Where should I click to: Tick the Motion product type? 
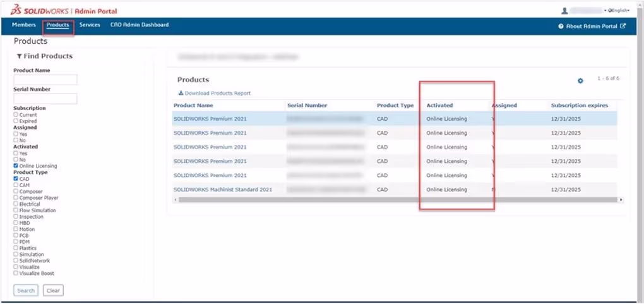pos(16,229)
